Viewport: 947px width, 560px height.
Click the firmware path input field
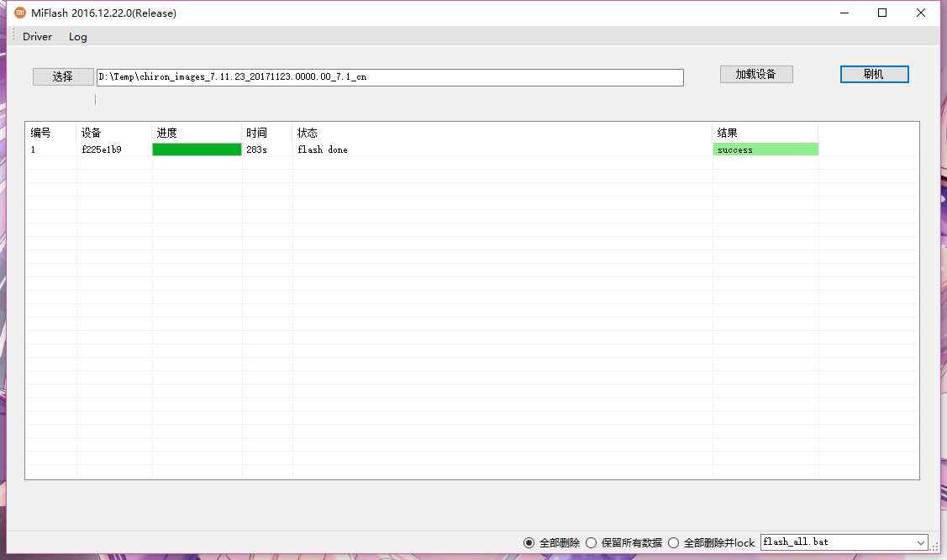click(390, 77)
